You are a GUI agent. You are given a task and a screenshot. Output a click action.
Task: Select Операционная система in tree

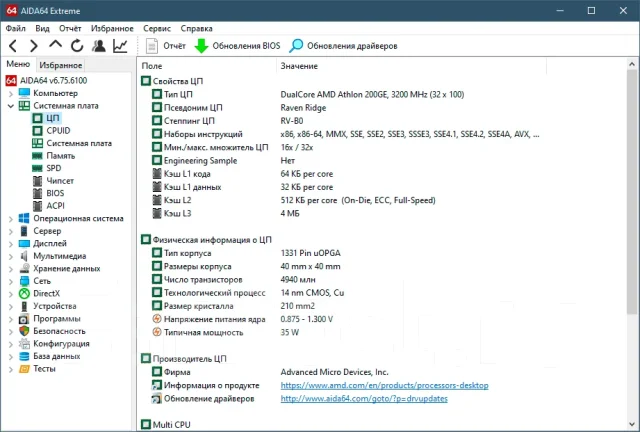pos(71,218)
